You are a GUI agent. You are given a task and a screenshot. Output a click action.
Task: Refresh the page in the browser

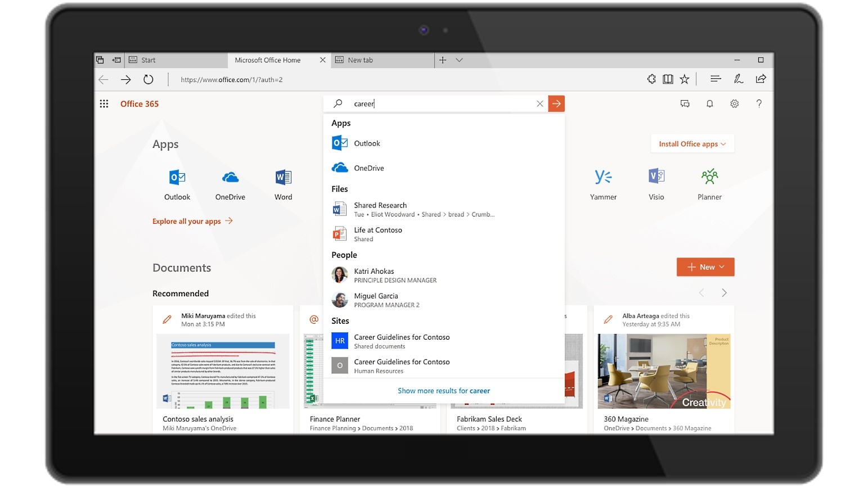[x=148, y=80]
